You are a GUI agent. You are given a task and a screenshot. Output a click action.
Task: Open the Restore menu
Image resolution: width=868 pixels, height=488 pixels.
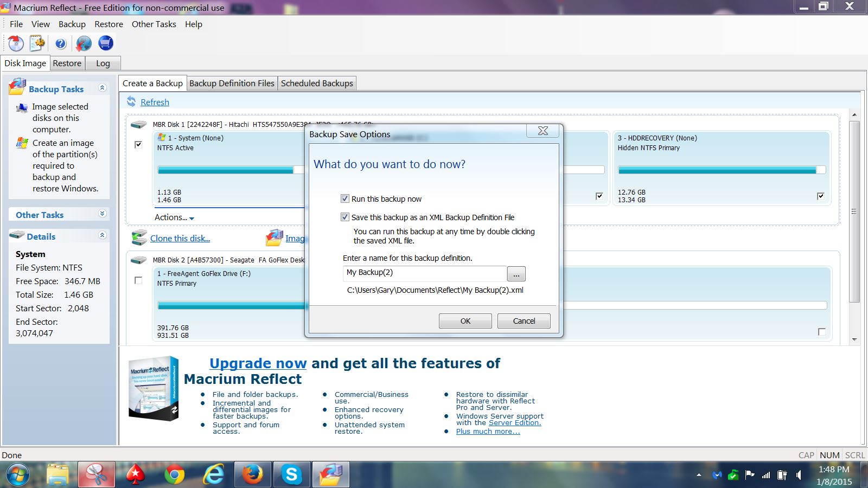pyautogui.click(x=109, y=24)
